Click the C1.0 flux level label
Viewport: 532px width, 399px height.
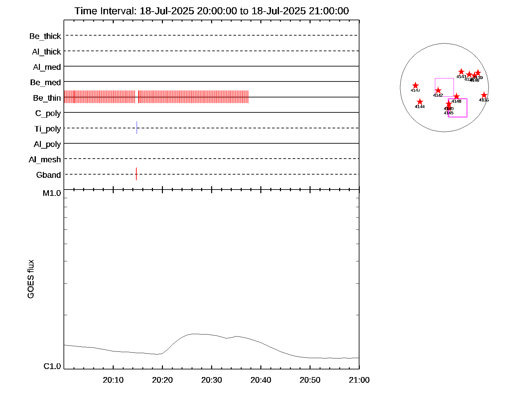point(52,366)
